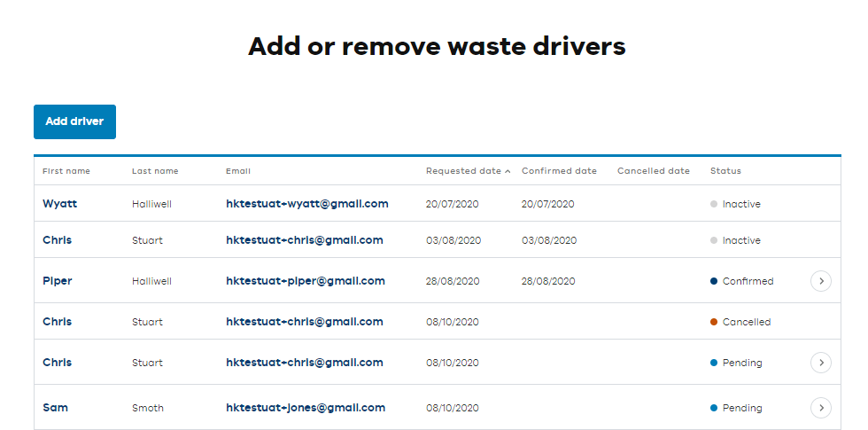Click the Cancelled date column header

tap(654, 171)
